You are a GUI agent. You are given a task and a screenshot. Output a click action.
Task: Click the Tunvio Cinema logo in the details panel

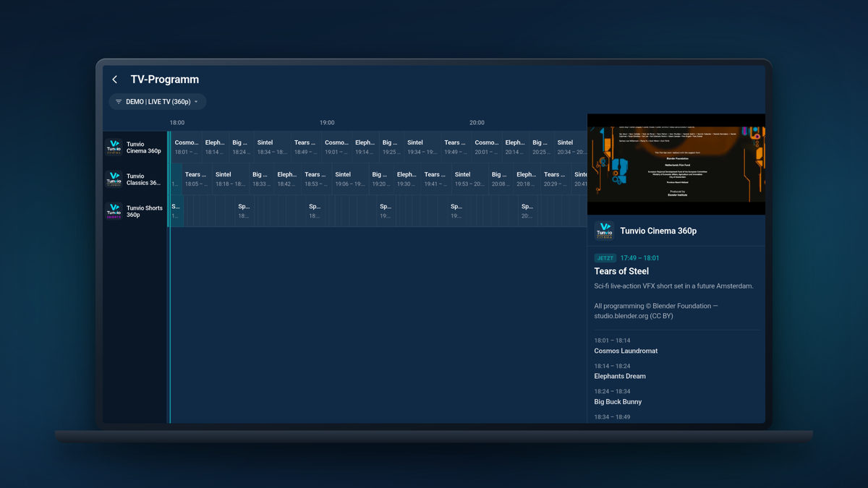point(604,231)
